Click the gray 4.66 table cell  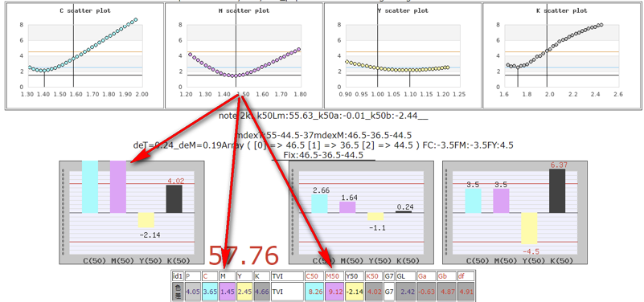[x=261, y=292]
